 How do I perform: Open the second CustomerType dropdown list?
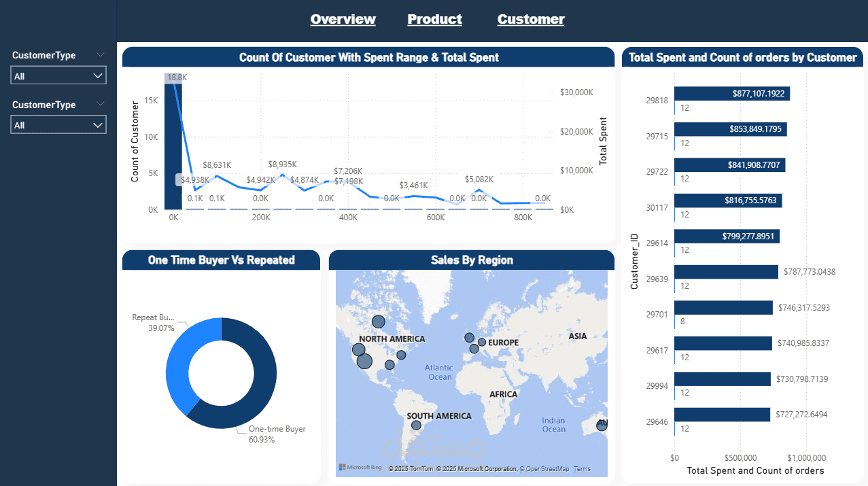click(58, 125)
